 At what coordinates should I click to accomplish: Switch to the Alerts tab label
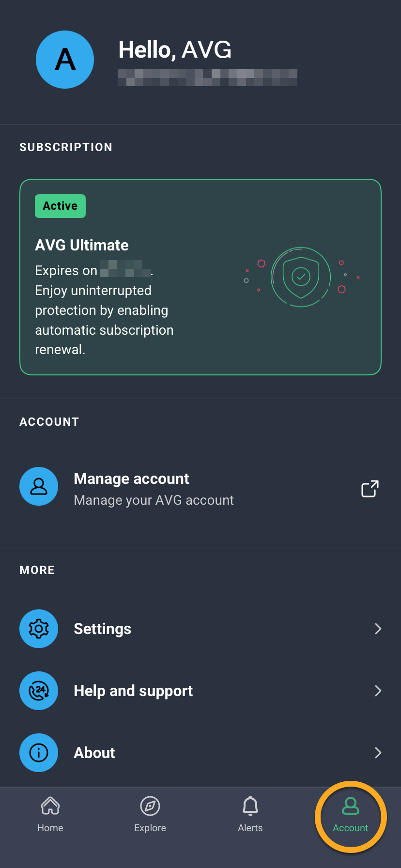pyautogui.click(x=250, y=828)
